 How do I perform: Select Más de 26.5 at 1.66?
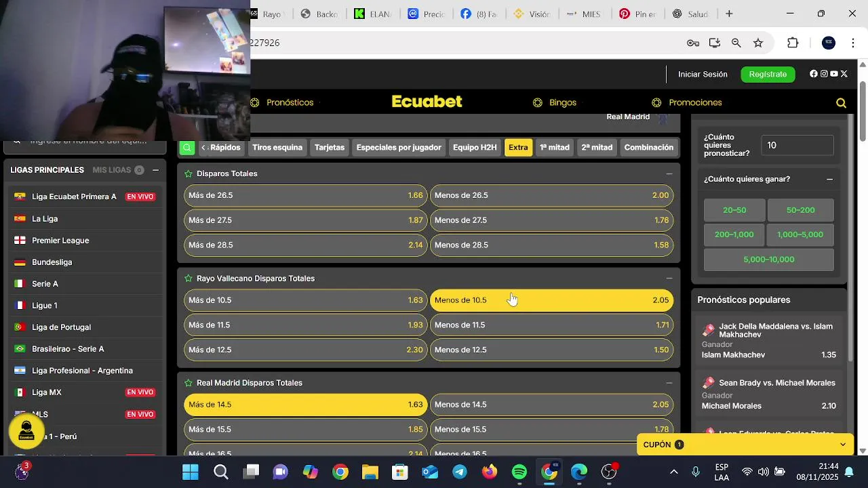(x=306, y=195)
